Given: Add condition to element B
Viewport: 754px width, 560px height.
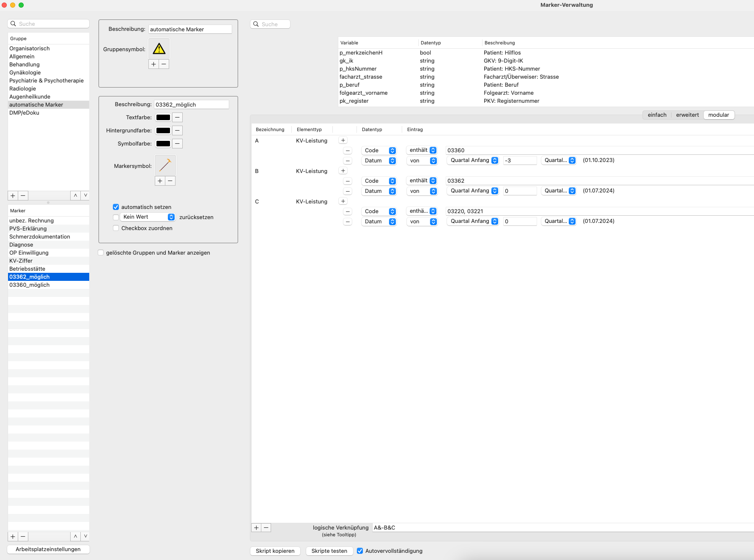Looking at the screenshot, I should tap(343, 171).
